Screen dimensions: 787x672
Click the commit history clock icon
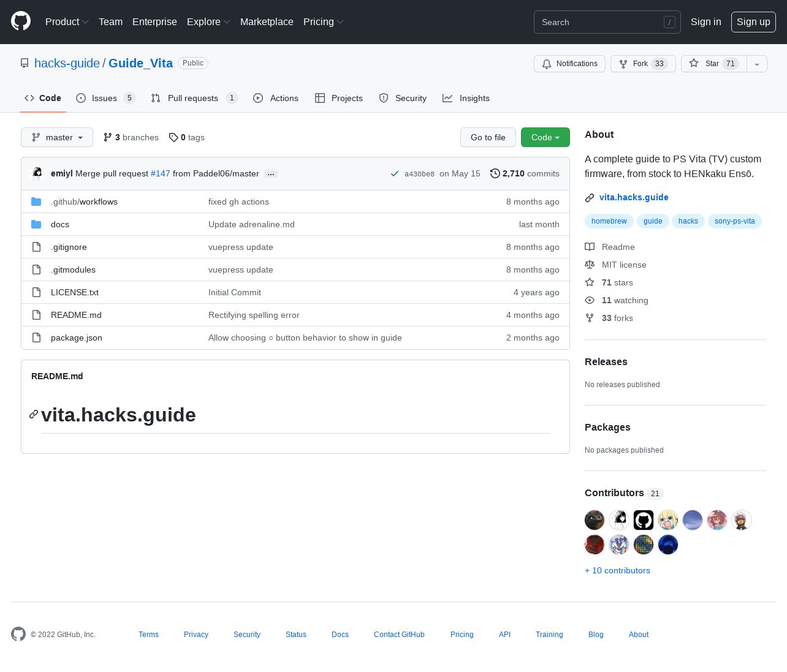pos(495,173)
